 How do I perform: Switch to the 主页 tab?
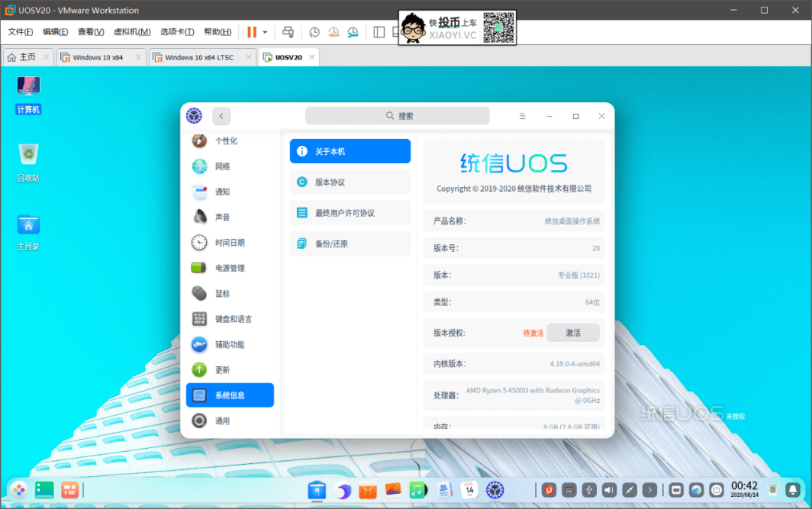(27, 57)
